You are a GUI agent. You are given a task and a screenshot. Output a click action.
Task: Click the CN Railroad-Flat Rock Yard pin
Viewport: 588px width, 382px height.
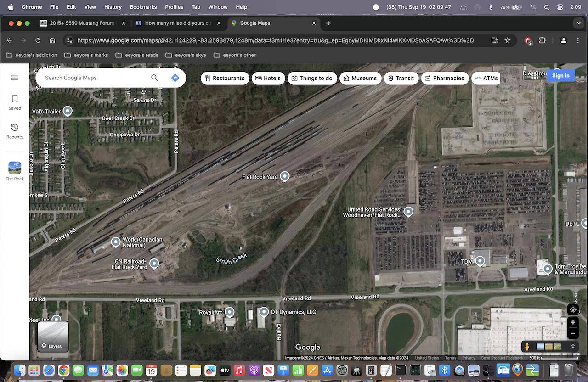[154, 264]
